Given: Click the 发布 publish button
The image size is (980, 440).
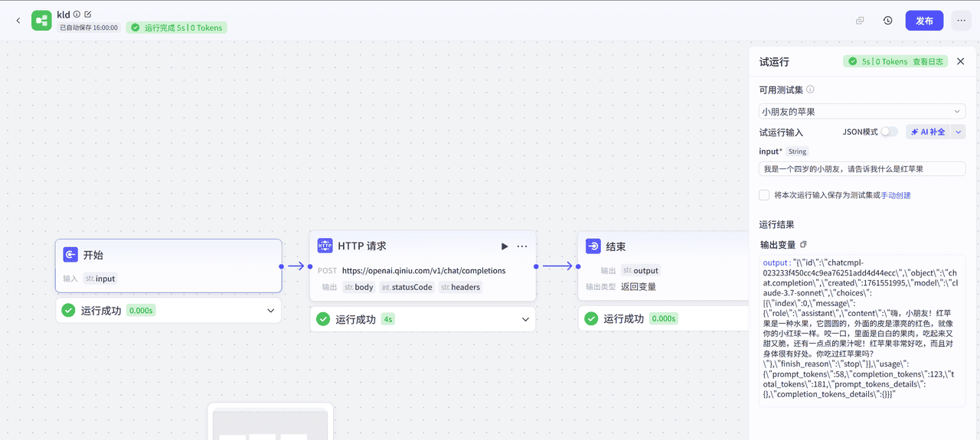Looking at the screenshot, I should (924, 21).
